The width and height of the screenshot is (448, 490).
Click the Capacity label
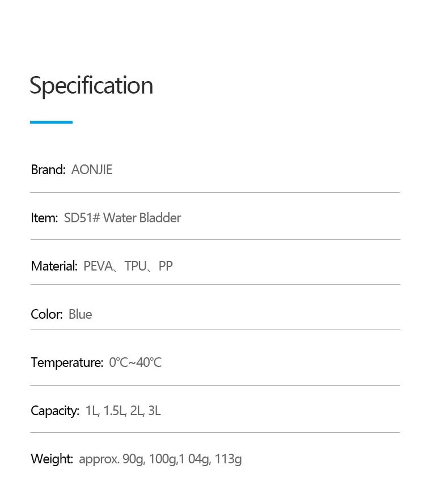point(54,411)
